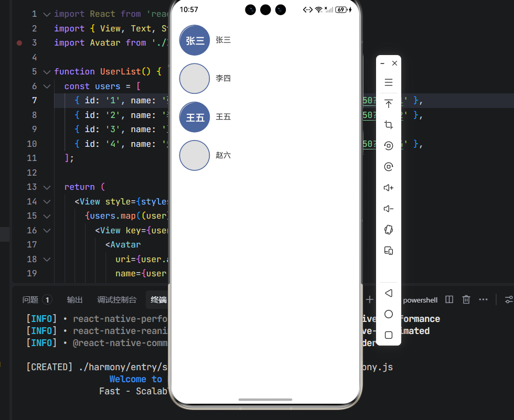Collapse the View fold arrow on line 14
514x420 pixels.
point(47,202)
